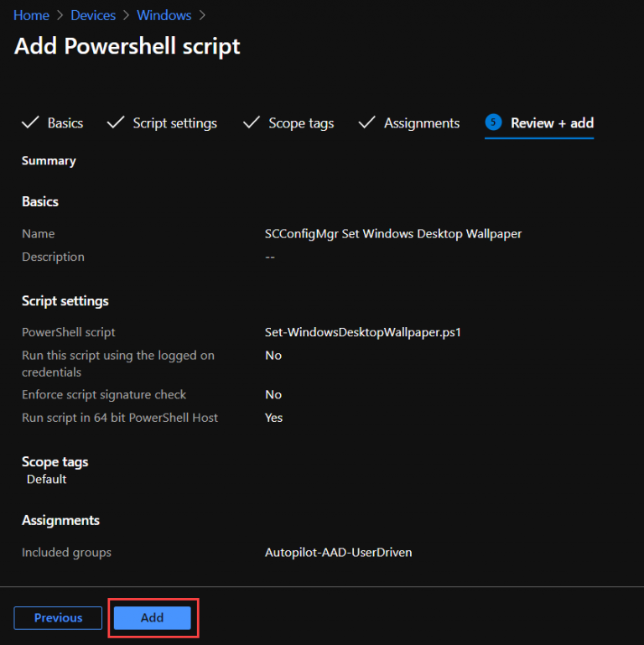644x645 pixels.
Task: Click the checkmark icon beside Script settings
Action: (116, 123)
